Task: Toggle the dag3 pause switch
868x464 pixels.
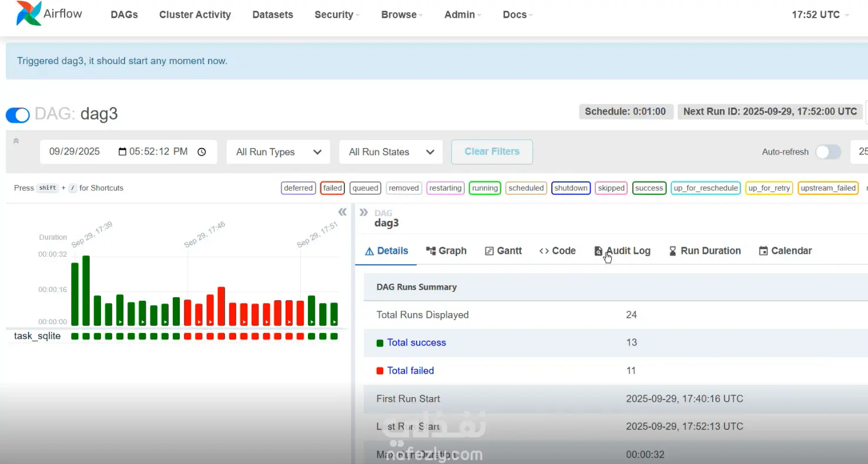Action: click(18, 115)
